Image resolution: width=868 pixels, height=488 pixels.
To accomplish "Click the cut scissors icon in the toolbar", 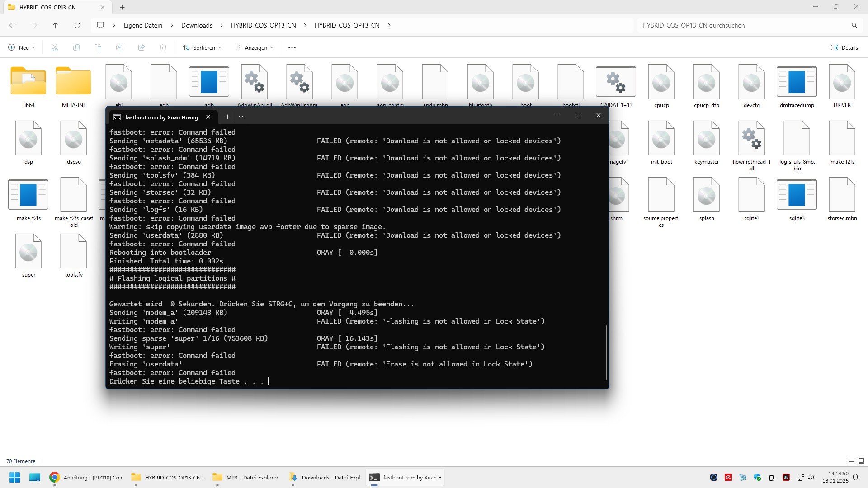I will [55, 47].
